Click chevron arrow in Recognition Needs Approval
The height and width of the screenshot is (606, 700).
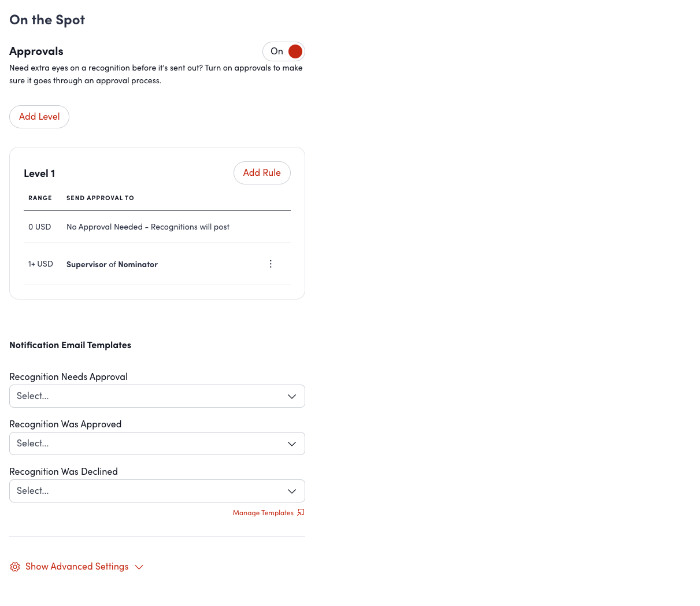(x=292, y=397)
